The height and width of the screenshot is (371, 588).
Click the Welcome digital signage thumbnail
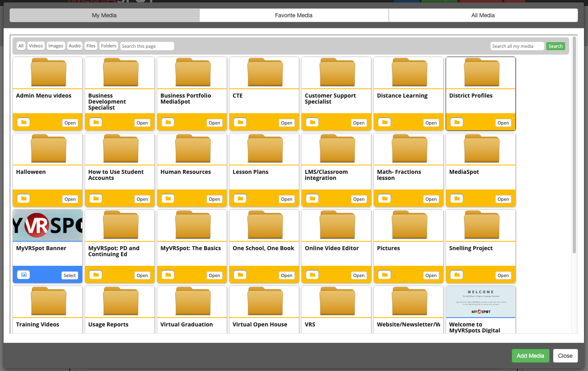(x=481, y=302)
